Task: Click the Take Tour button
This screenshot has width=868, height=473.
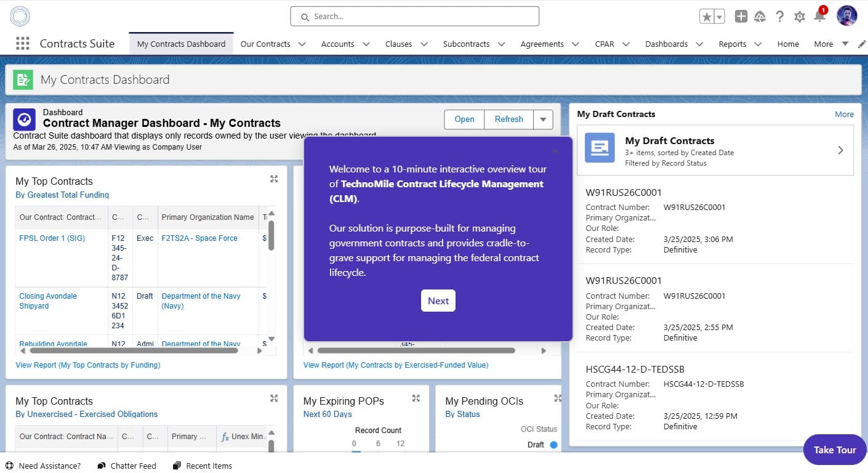Action: point(834,450)
